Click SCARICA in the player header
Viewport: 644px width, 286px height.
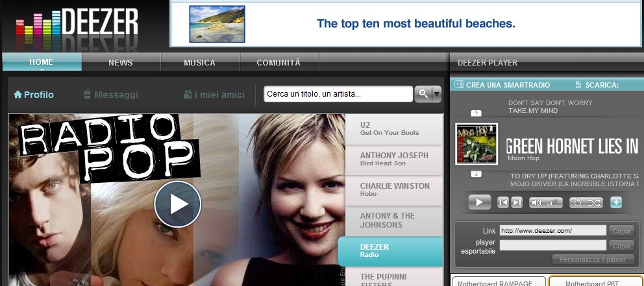click(602, 85)
